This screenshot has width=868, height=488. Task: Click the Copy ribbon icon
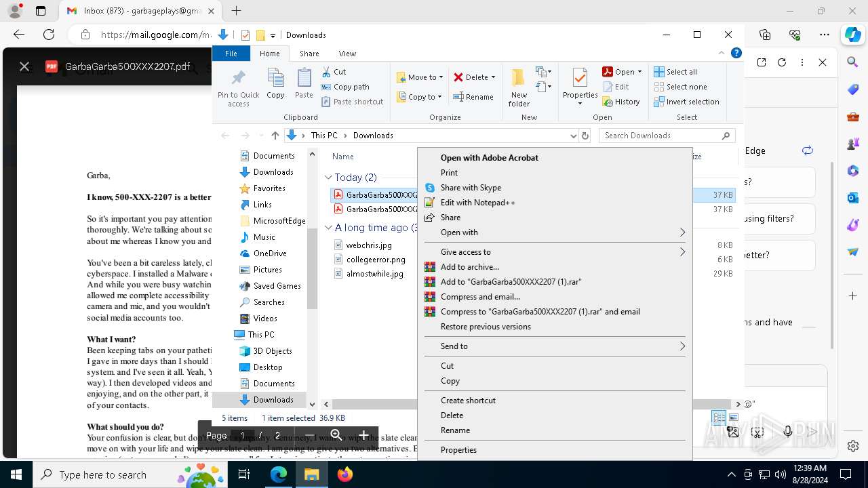275,83
